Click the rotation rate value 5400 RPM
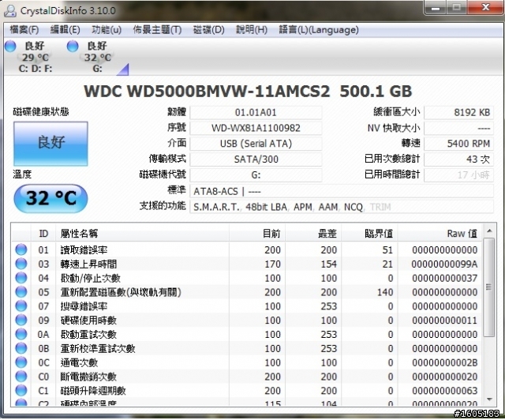The width and height of the screenshot is (505, 420). point(458,144)
